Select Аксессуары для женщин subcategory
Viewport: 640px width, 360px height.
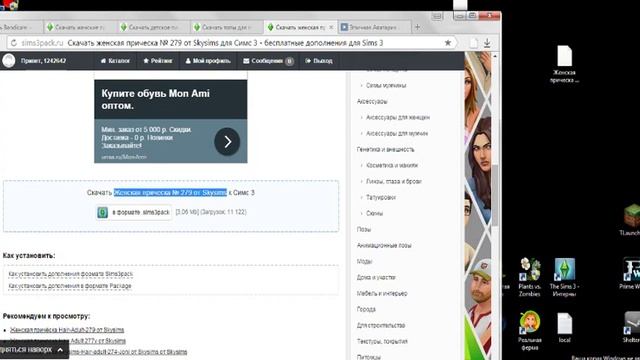pos(398,117)
